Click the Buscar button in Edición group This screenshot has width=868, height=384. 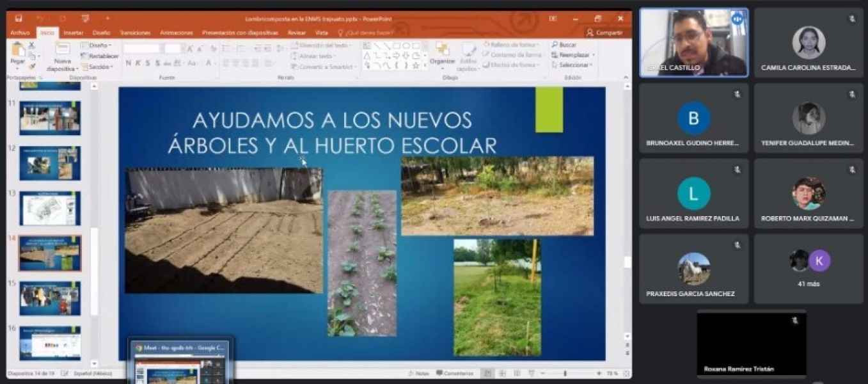point(564,45)
